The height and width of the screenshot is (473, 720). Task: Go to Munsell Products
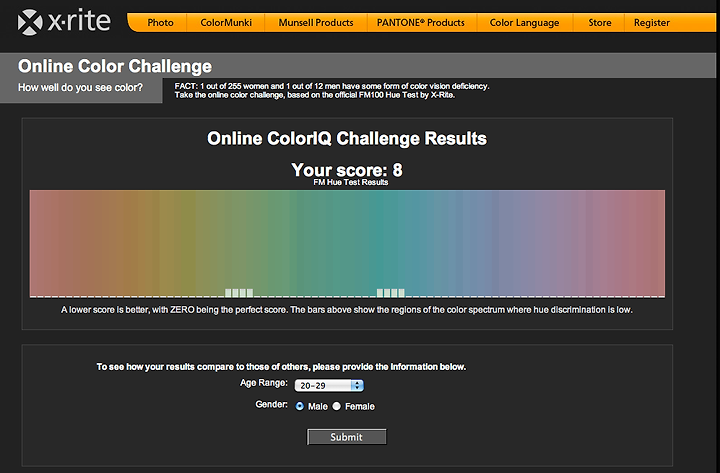point(316,23)
